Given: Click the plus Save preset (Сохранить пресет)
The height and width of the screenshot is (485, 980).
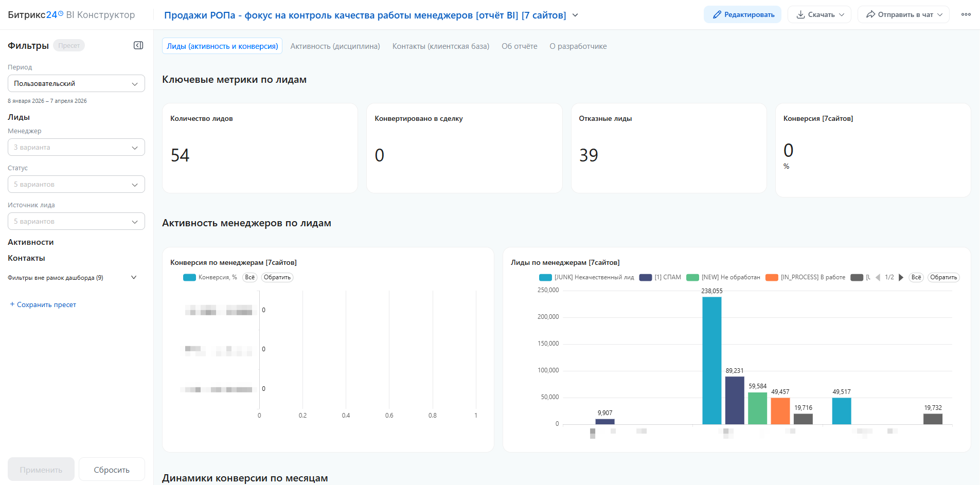Looking at the screenshot, I should [43, 304].
